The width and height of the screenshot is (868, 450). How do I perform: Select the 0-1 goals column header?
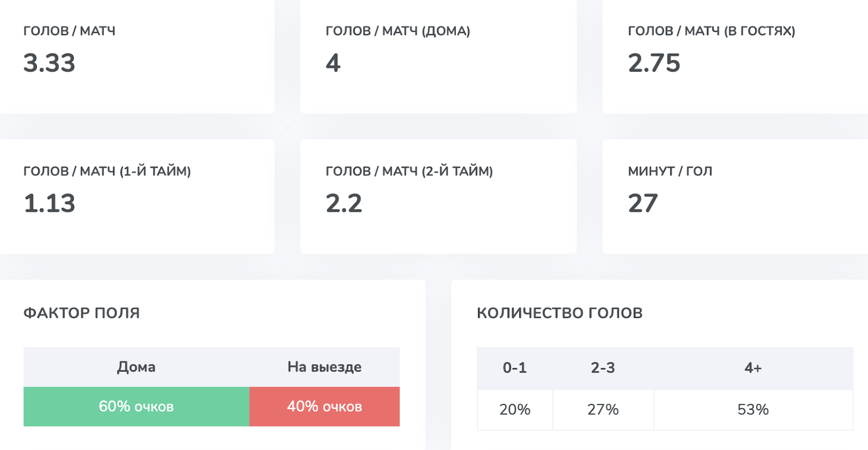515,368
